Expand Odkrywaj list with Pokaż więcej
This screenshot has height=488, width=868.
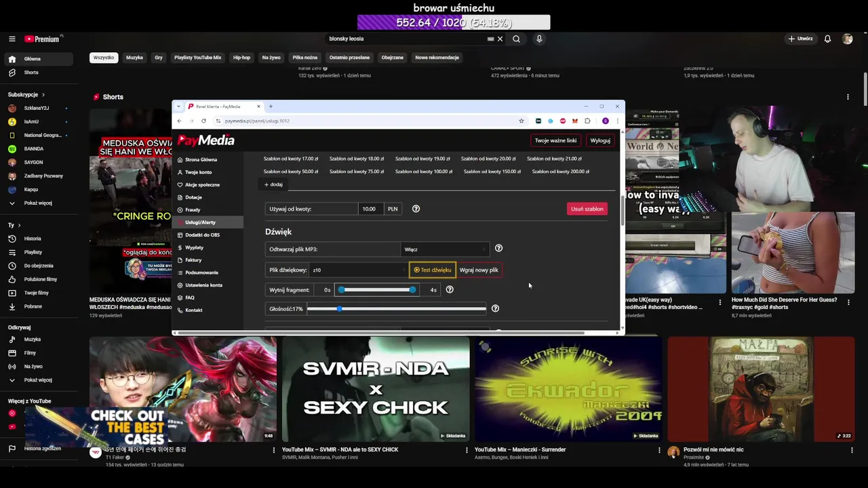pyautogui.click(x=38, y=380)
